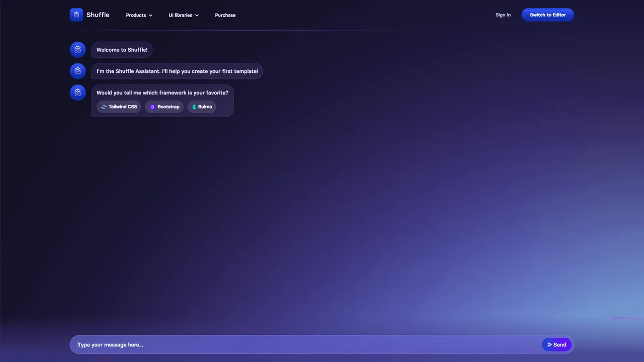
Task: Open the Products dropdown menu
Action: pos(139,15)
